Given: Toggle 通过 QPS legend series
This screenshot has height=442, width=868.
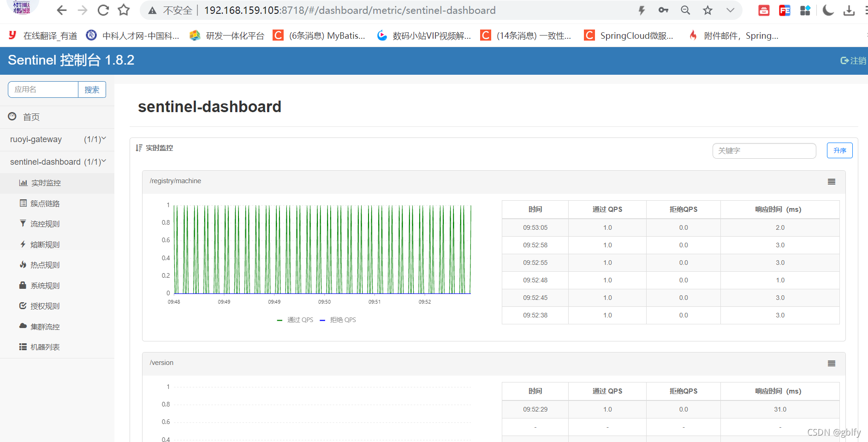Looking at the screenshot, I should (295, 320).
